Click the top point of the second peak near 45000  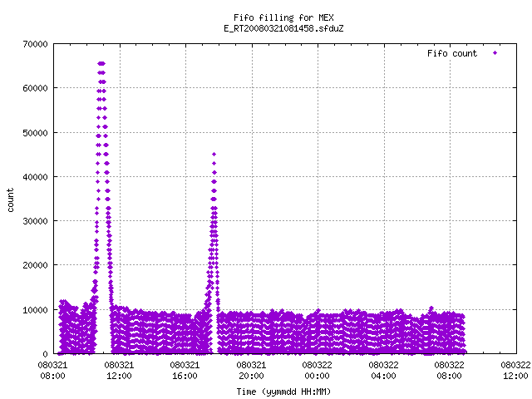214,155
